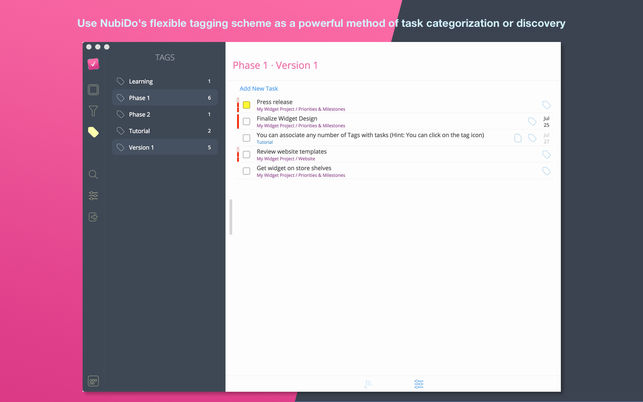Click the panel divider handle beside task list

click(231, 217)
